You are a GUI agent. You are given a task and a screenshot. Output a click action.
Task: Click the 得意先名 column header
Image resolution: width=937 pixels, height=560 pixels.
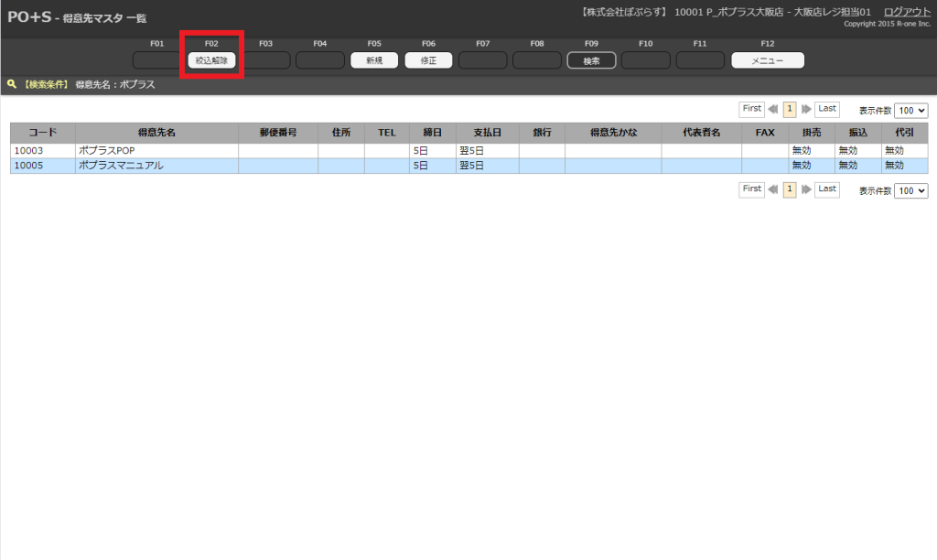pos(156,133)
